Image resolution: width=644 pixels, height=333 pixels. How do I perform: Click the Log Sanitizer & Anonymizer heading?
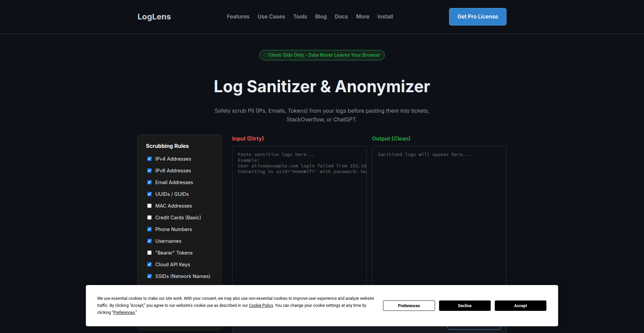point(322,87)
